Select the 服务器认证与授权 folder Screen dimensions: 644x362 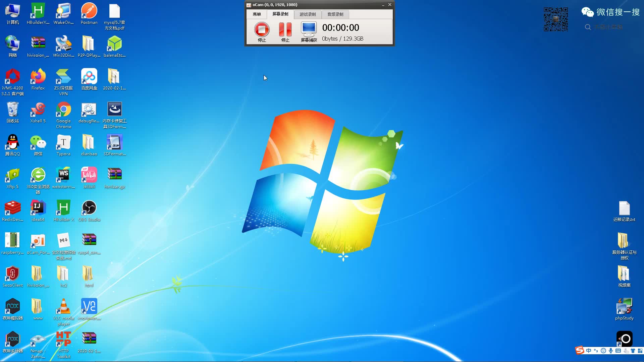point(624,247)
